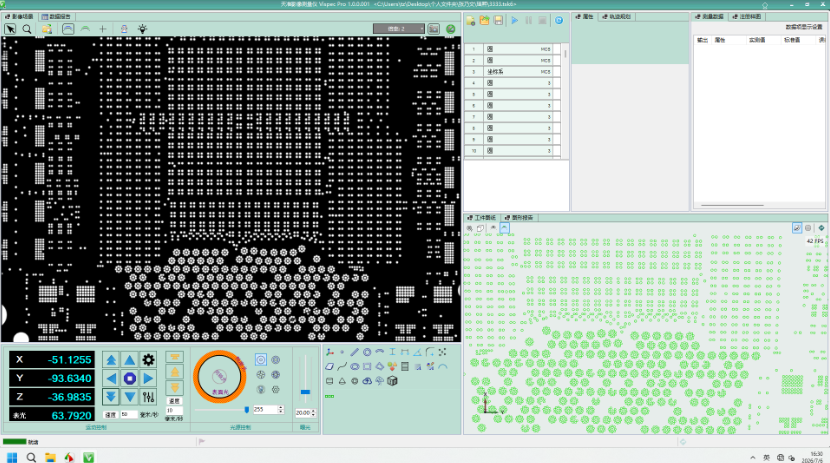830x463 pixels.
Task: Stop stage motion with center stop button
Action: click(130, 379)
